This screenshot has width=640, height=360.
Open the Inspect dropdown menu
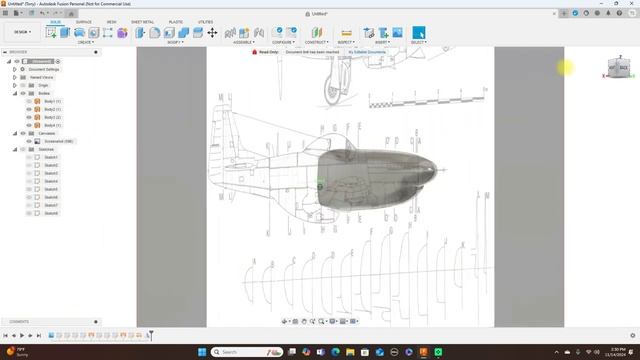346,42
